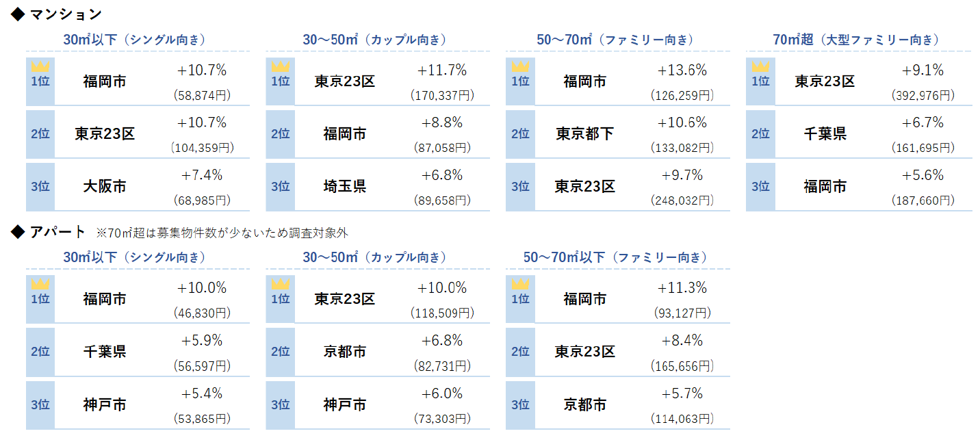
Task: Click the +13.6% value for 福岡市
Action: [682, 70]
